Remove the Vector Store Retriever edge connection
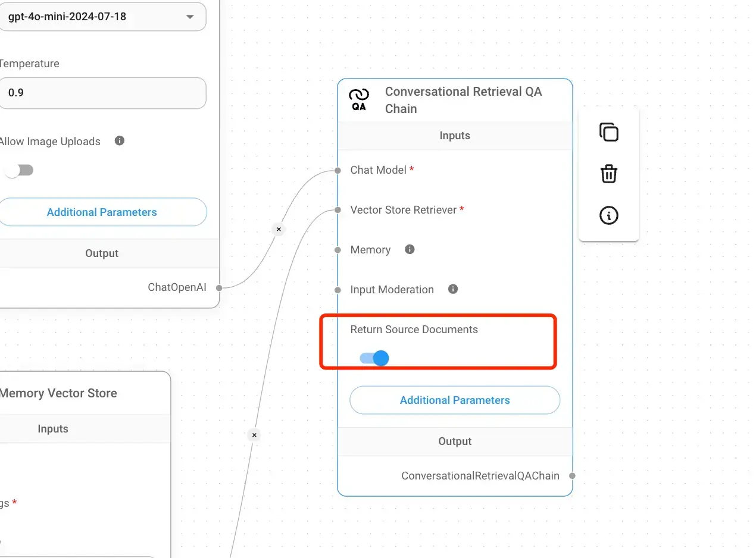The height and width of the screenshot is (558, 756). tap(254, 435)
